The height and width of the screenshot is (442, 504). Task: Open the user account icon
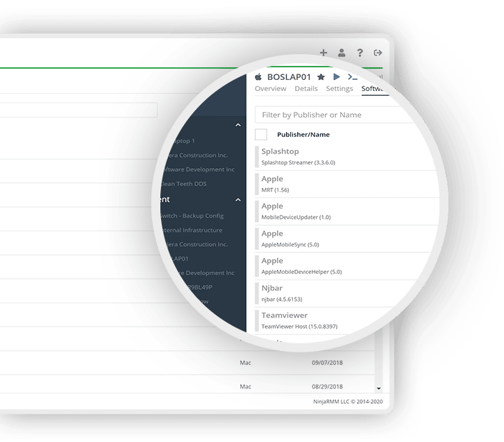342,53
